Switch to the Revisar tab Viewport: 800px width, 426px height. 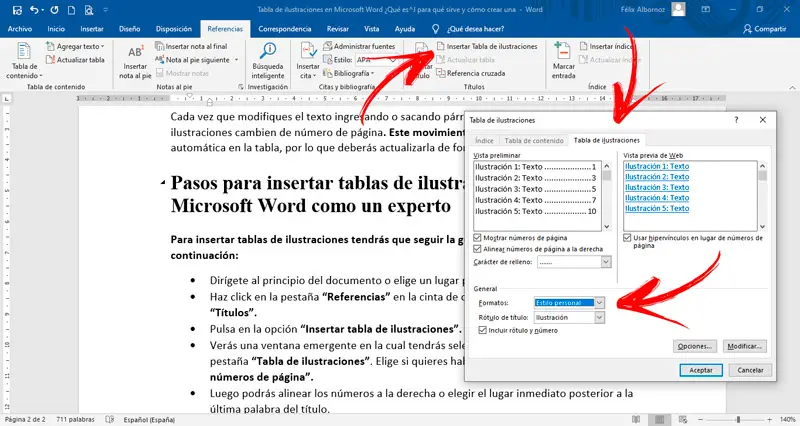pos(338,29)
